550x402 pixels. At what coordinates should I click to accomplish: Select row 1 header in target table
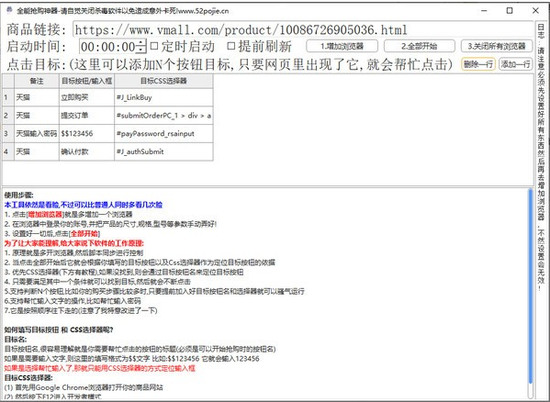pos(8,97)
